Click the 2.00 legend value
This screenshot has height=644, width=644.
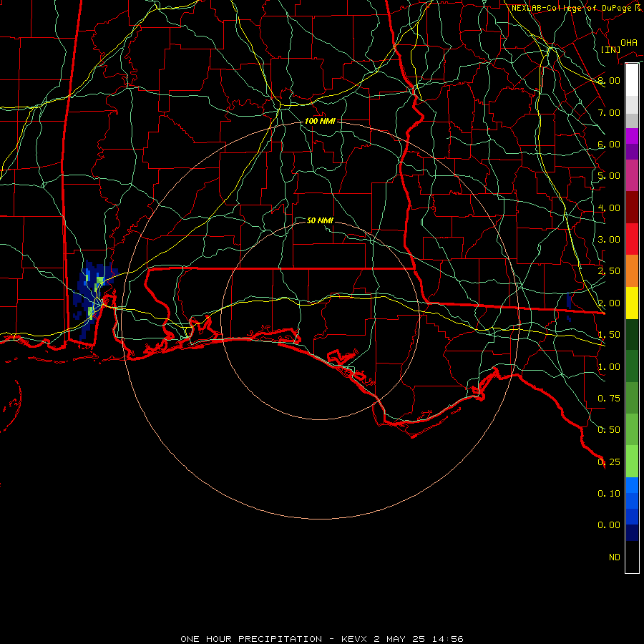click(609, 303)
